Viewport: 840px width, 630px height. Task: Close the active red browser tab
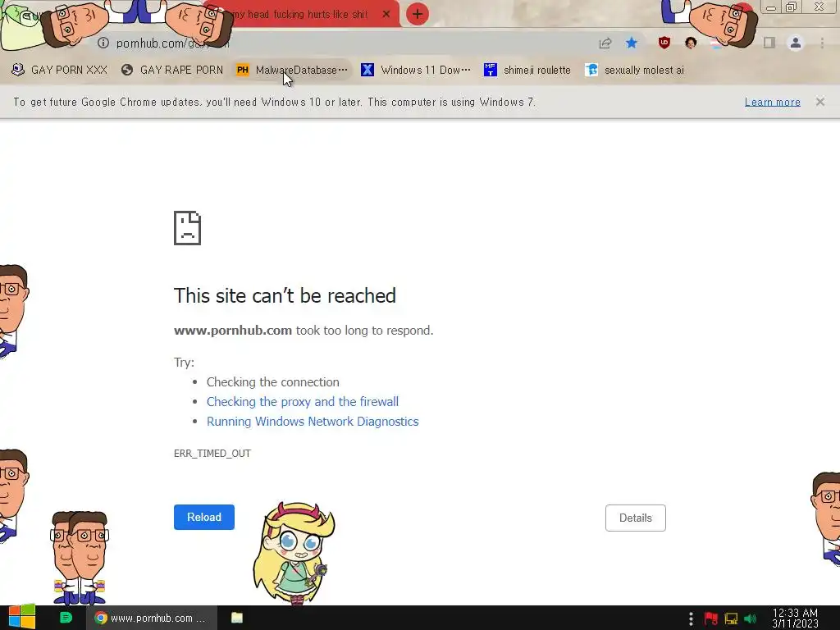(386, 15)
